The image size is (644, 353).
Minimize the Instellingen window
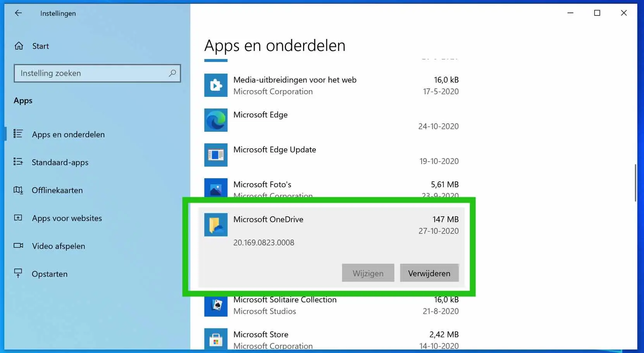570,13
